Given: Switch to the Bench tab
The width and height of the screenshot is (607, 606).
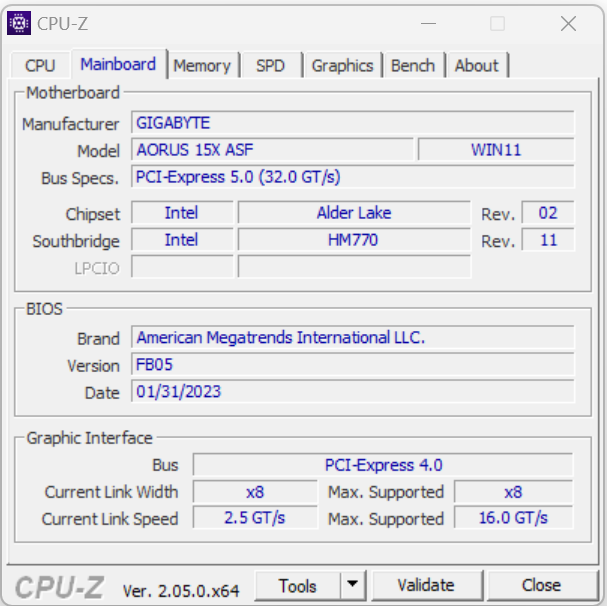Looking at the screenshot, I should point(413,65).
